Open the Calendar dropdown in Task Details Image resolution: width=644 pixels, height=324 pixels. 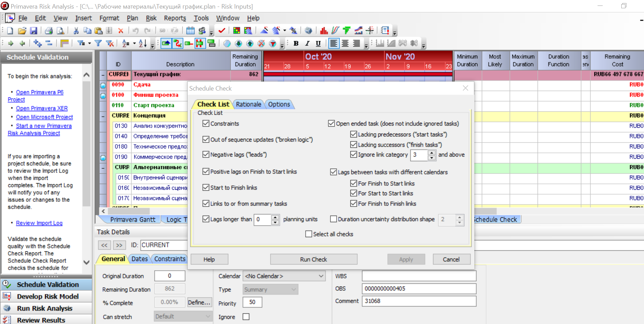pyautogui.click(x=321, y=276)
